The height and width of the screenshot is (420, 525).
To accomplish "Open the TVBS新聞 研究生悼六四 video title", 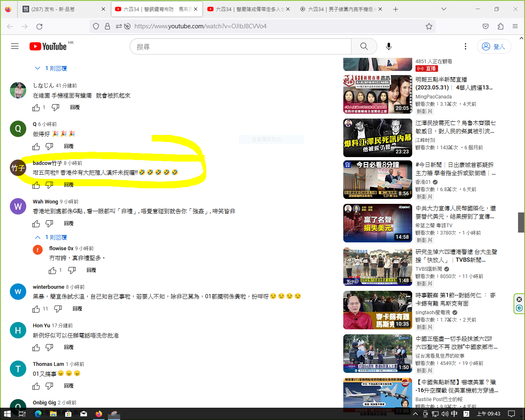I will (456, 256).
